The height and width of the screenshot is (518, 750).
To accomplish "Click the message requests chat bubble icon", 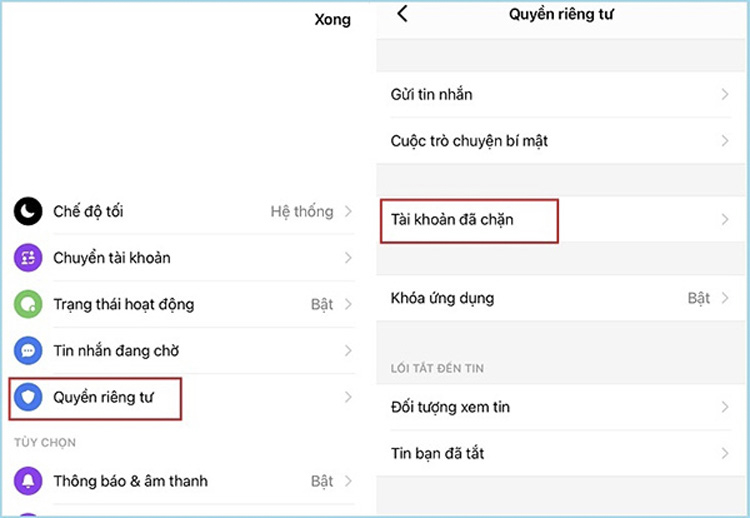I will [28, 351].
